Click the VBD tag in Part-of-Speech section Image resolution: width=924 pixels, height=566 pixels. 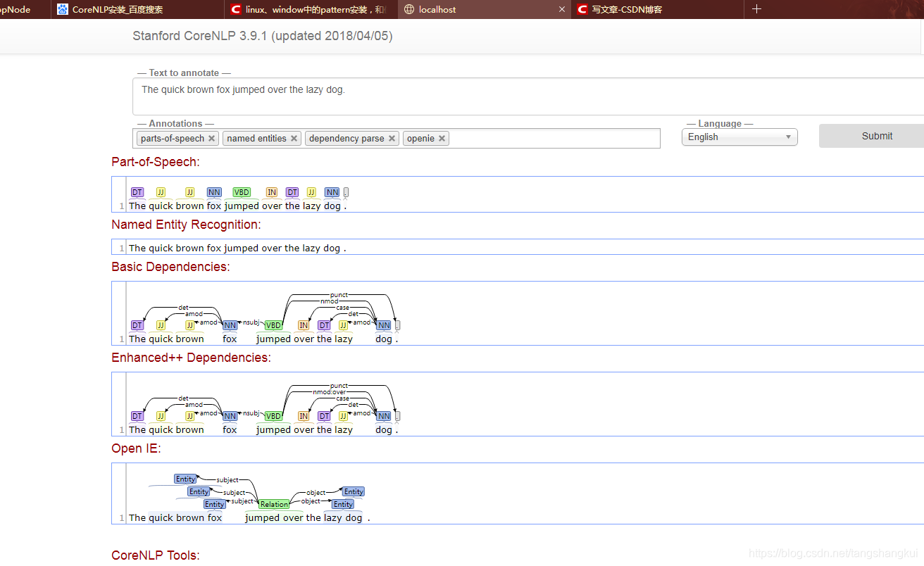coord(242,192)
